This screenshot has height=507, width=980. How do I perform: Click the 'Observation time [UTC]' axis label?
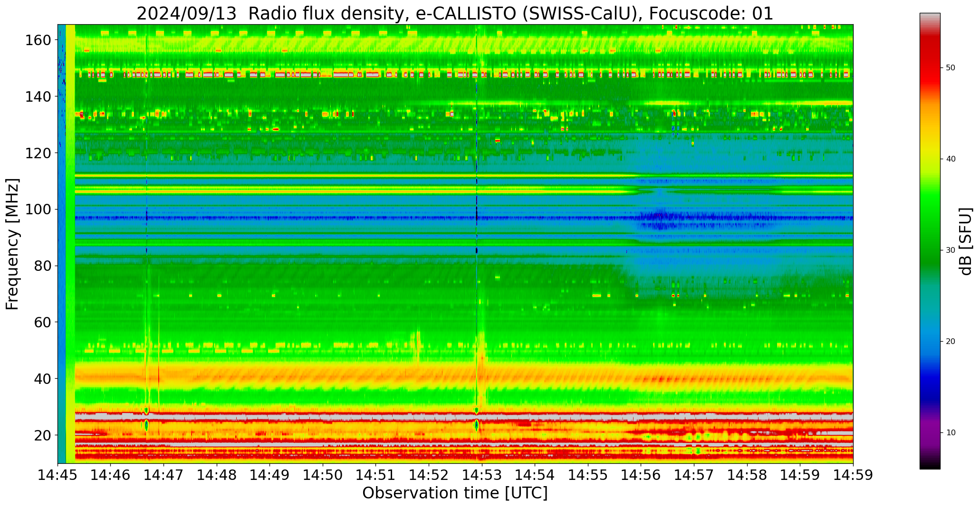click(x=455, y=493)
